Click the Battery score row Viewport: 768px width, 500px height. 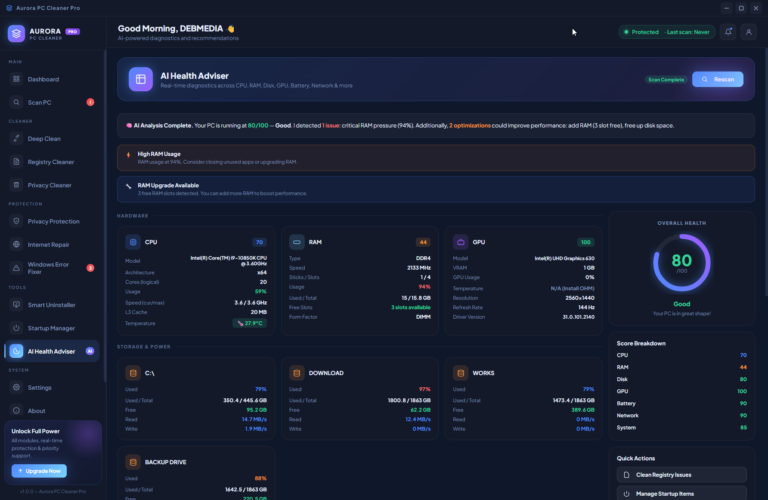tap(682, 404)
